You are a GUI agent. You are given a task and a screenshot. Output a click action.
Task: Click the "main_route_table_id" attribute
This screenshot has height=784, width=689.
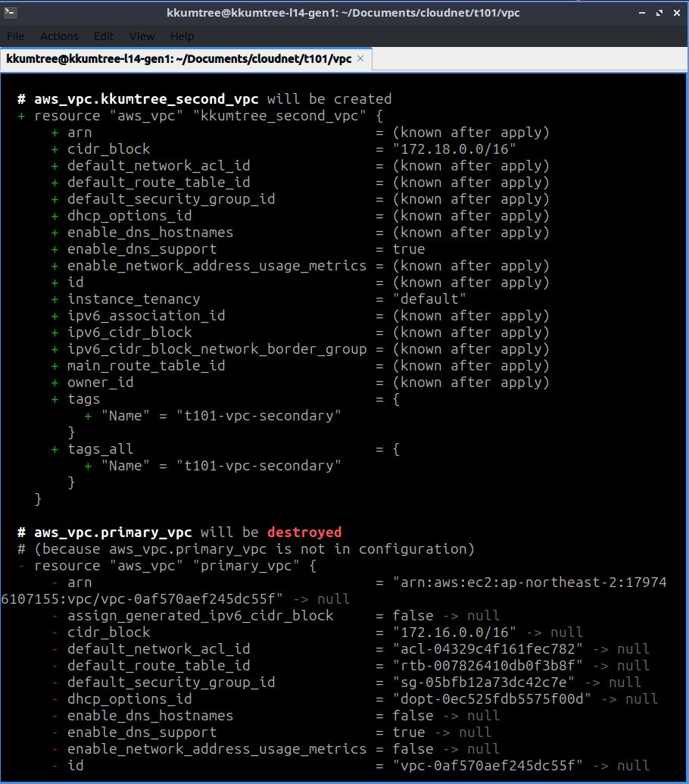(x=146, y=366)
